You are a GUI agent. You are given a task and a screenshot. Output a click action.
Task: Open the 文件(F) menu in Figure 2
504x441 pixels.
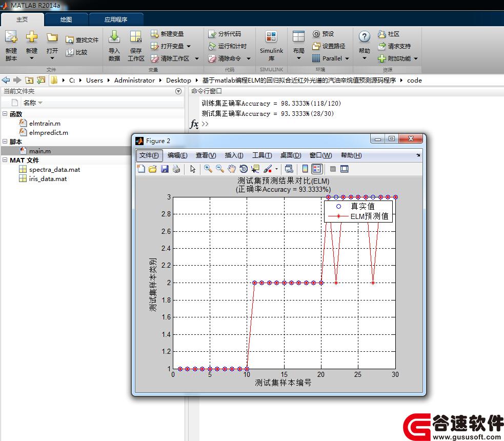(x=149, y=155)
